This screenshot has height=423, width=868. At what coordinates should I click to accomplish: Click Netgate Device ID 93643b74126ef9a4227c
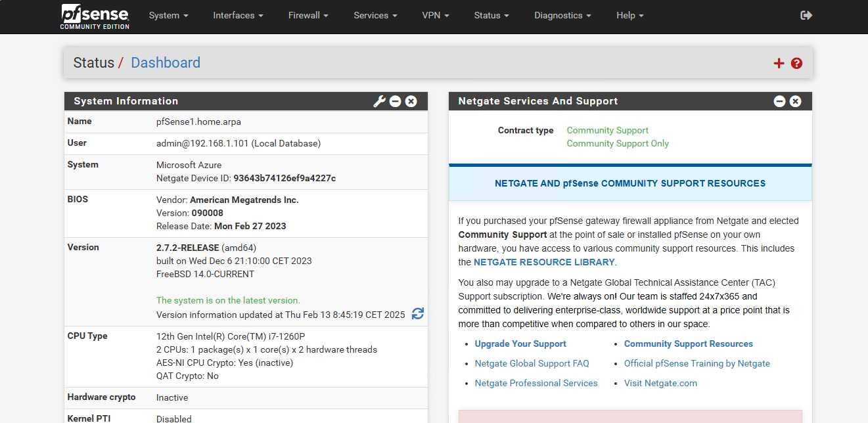(x=285, y=179)
